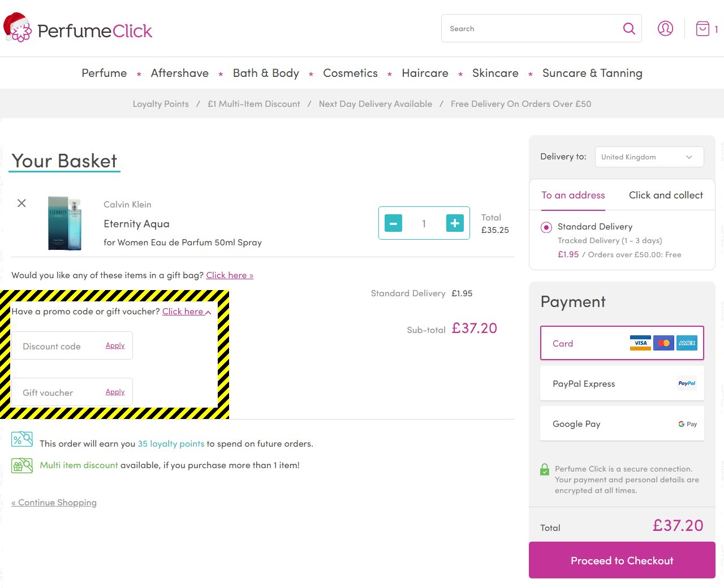The image size is (724, 588).
Task: Collapse the promo code section chevron
Action: tap(208, 312)
